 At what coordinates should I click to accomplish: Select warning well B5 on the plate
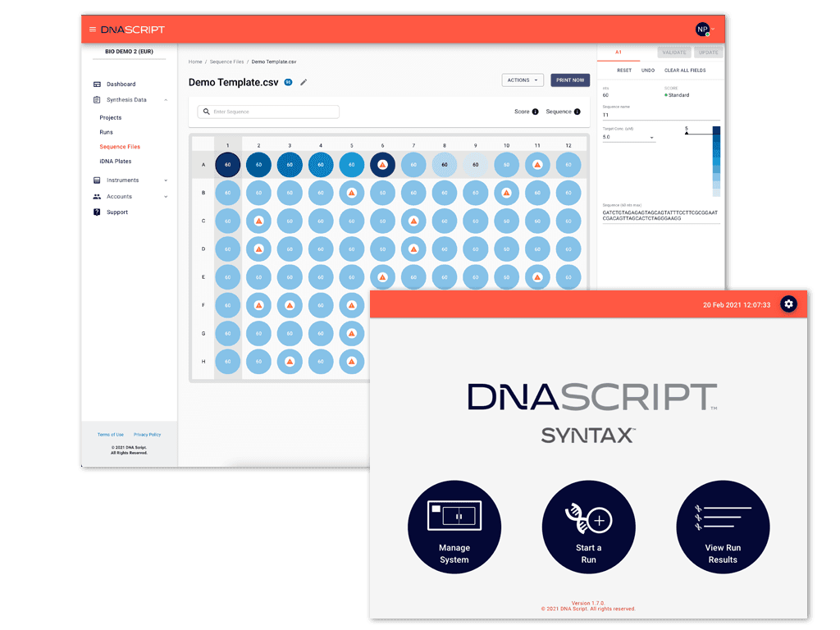click(351, 193)
